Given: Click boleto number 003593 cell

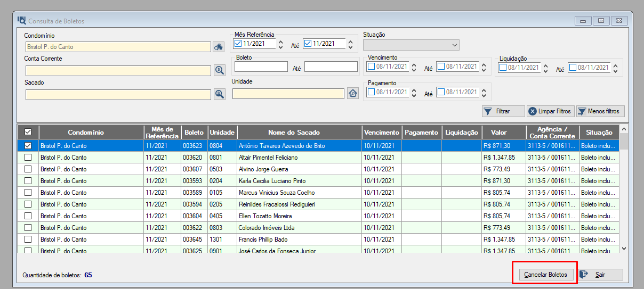Looking at the screenshot, I should pos(194,180).
